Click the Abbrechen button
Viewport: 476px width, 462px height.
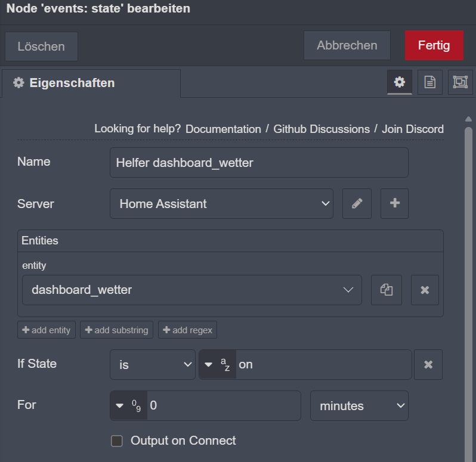click(x=347, y=46)
